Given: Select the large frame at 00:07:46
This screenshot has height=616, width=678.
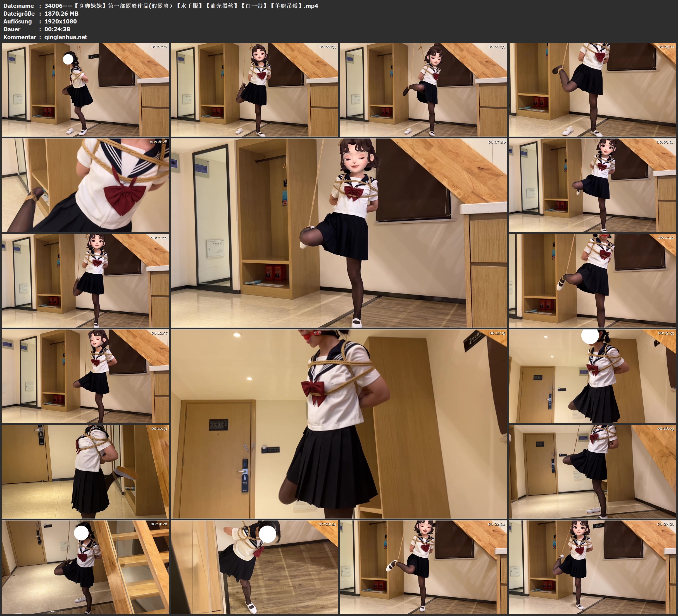Looking at the screenshot, I should (339, 233).
